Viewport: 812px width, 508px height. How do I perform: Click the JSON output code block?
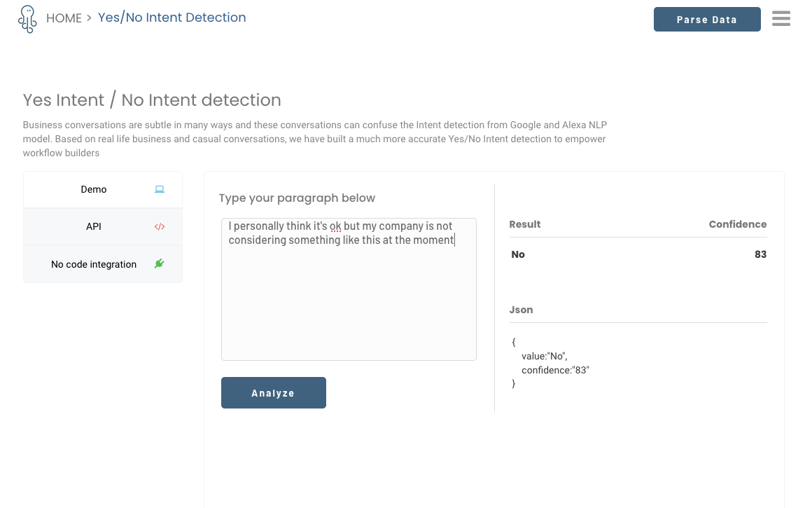tap(550, 363)
